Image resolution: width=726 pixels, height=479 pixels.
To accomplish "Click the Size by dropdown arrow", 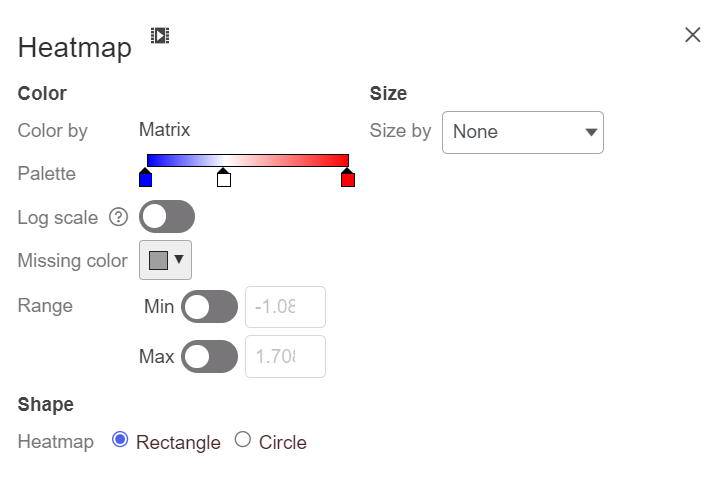I will tap(591, 132).
